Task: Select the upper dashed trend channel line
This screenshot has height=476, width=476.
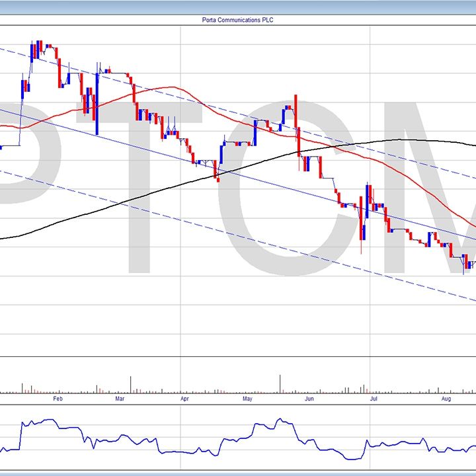Action: pos(198,102)
